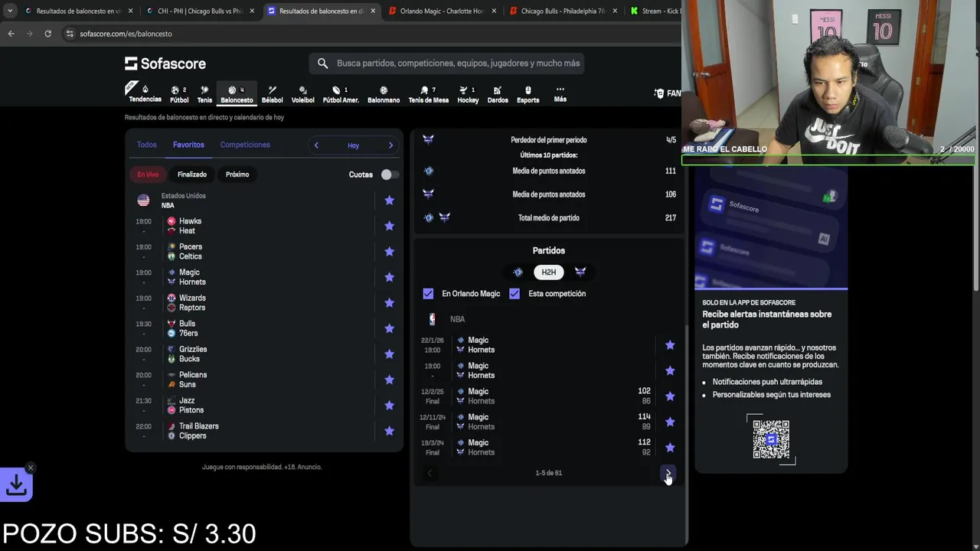Screen dimensions: 980x551
Task: Star the 19/3/24 Magic Hornets match
Action: coord(670,448)
